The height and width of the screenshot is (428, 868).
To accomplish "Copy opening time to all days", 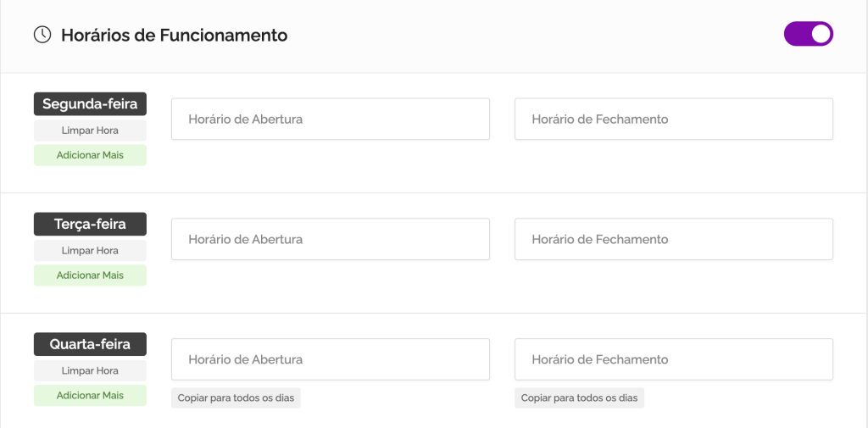I will [236, 398].
